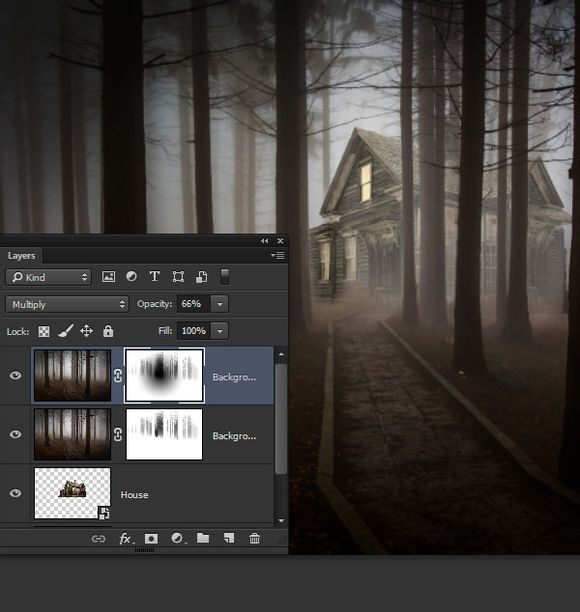
Task: Open the fx layer style menu
Action: tap(126, 539)
